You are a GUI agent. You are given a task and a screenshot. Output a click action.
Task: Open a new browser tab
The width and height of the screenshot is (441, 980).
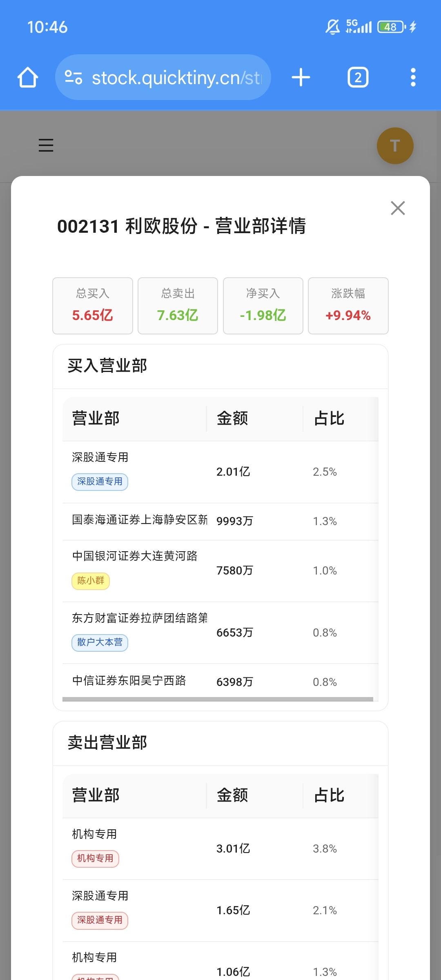coord(301,77)
